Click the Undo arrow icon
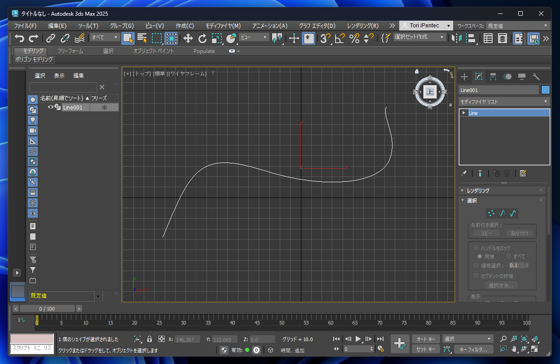The image size is (560, 364). click(19, 38)
